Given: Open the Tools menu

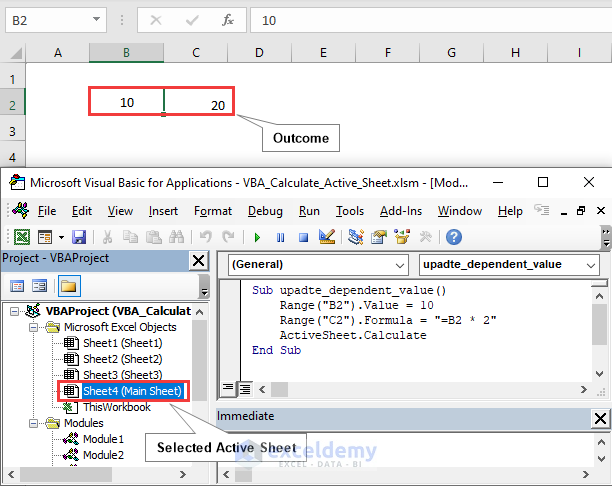Looking at the screenshot, I should tap(350, 211).
